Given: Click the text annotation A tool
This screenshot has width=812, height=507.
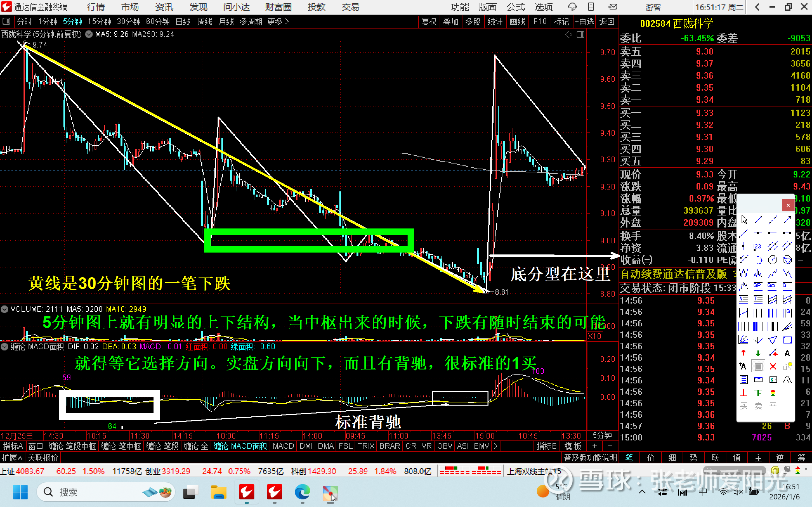Looking at the screenshot, I should [x=787, y=353].
